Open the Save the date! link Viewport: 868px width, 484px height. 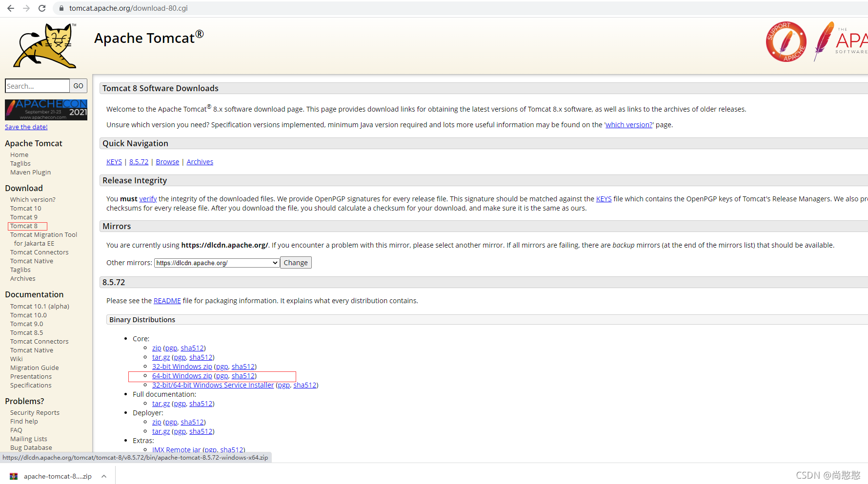(x=26, y=127)
